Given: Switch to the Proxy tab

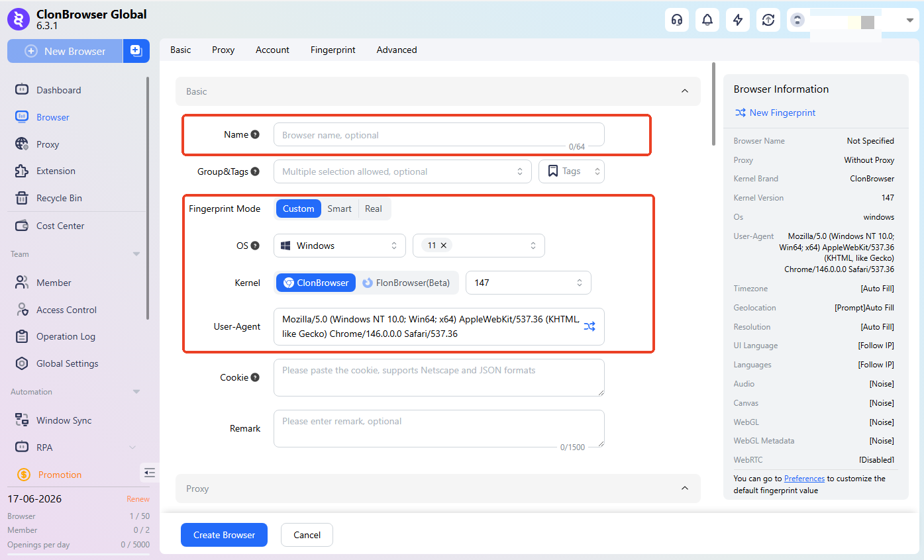Looking at the screenshot, I should 223,50.
